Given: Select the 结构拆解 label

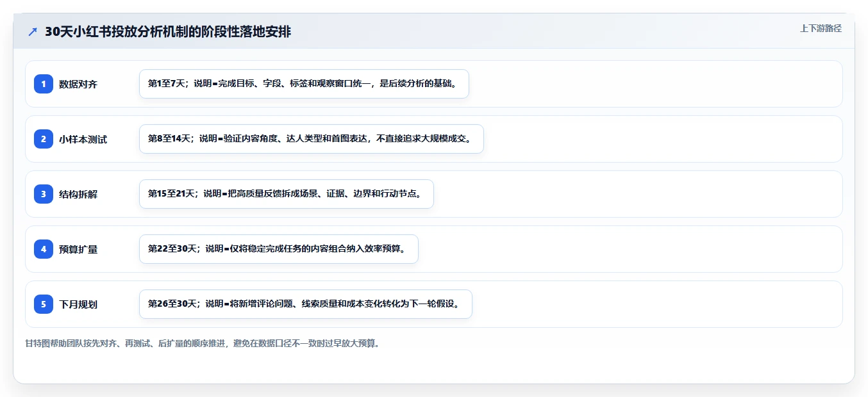Looking at the screenshot, I should coord(78,194).
